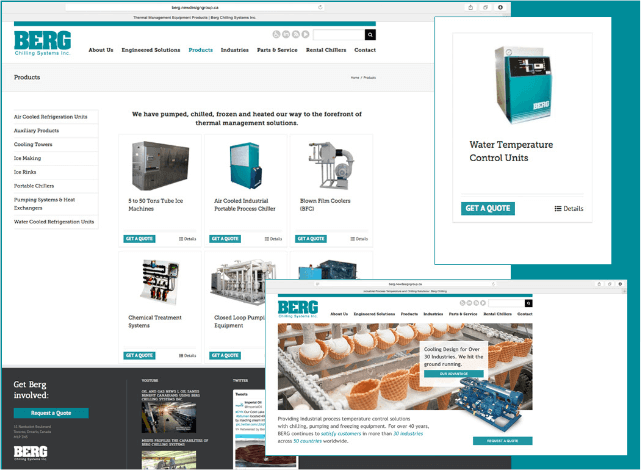The height and width of the screenshot is (470, 641).
Task: Select Water Cooled Refrigeration Units in sidebar
Action: tap(54, 222)
